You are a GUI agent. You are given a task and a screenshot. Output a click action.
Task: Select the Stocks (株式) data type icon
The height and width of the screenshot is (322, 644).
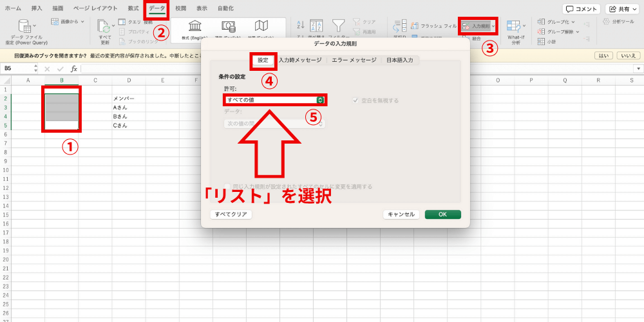click(194, 26)
